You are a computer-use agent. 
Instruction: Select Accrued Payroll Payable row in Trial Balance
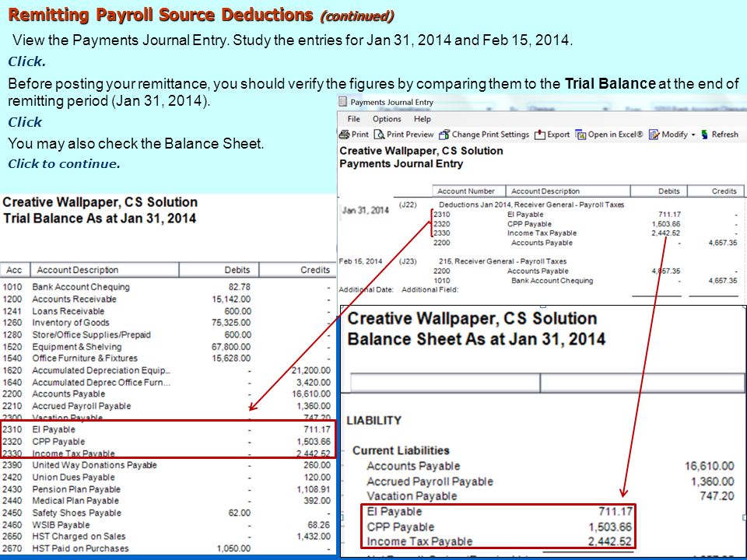tap(167, 406)
